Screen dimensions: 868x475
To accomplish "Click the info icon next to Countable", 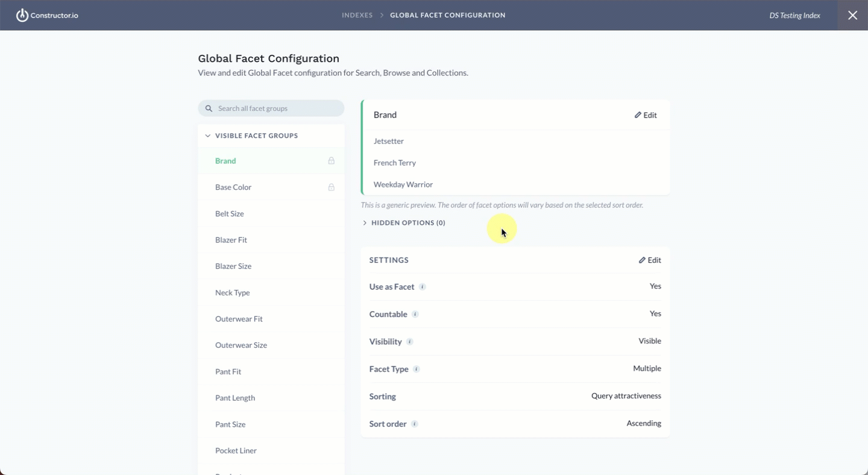I will [415, 314].
